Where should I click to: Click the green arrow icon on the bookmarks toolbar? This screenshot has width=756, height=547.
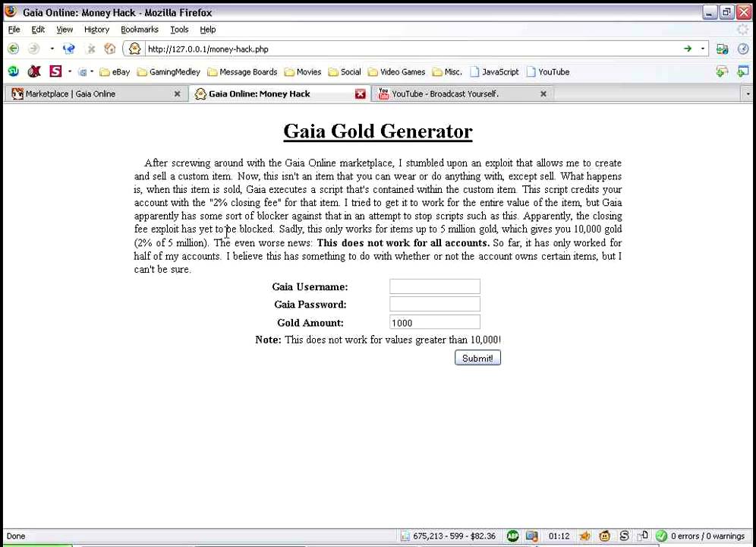click(x=722, y=71)
